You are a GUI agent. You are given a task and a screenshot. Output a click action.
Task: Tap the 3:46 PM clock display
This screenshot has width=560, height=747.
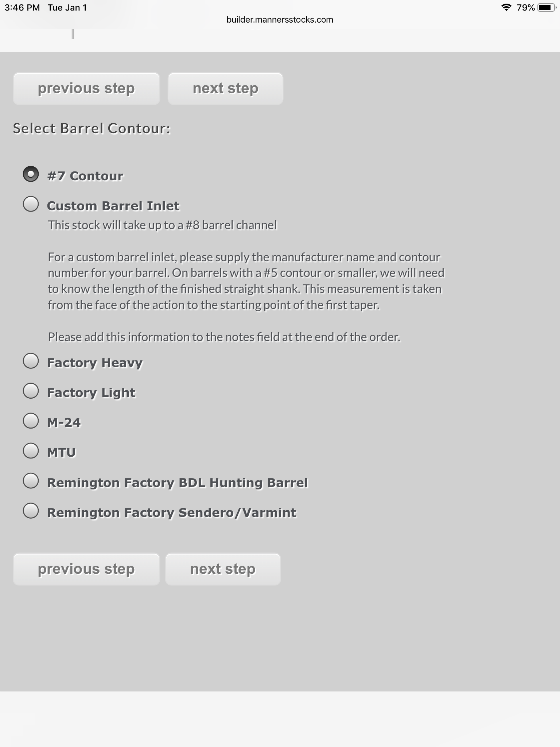(x=22, y=8)
